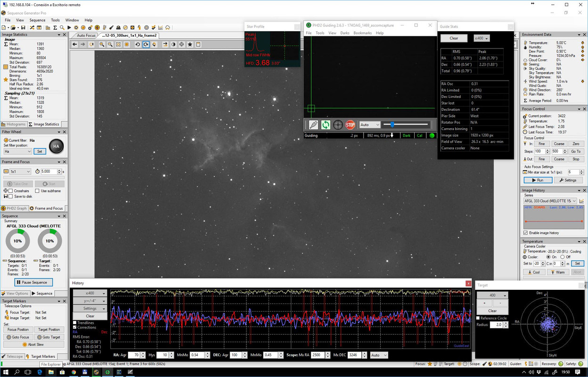The image size is (588, 377).
Task: Click the crosshair target icon in image toolbar
Action: tap(182, 44)
